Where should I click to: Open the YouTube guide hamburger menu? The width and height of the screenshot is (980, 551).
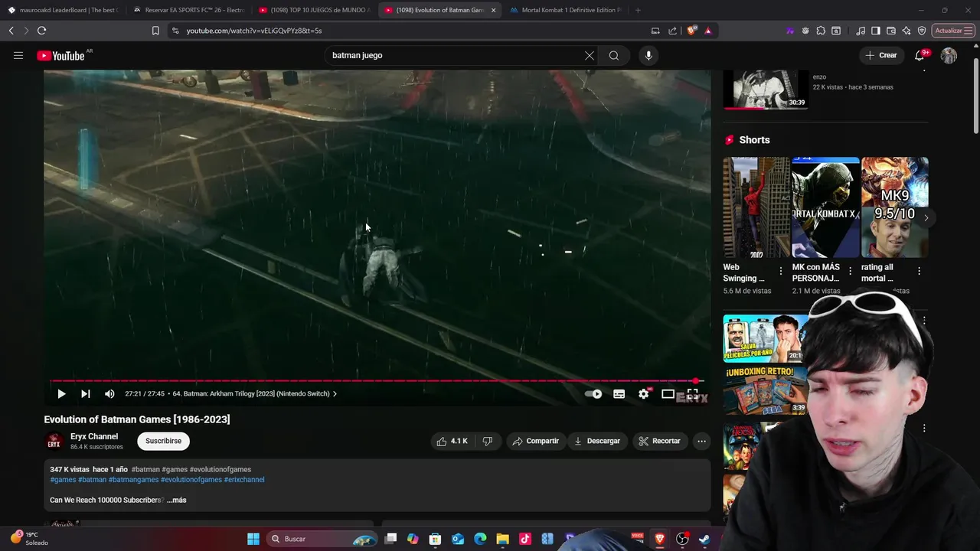pyautogui.click(x=18, y=55)
